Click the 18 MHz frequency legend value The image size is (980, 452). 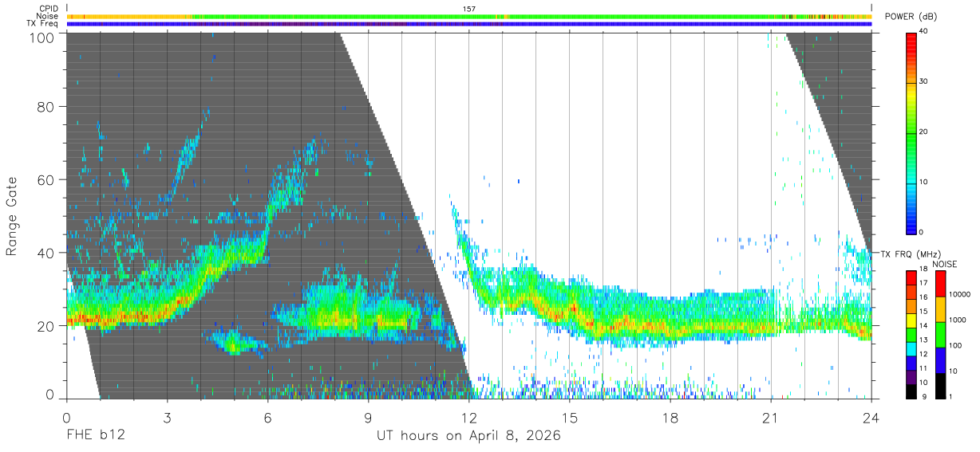pyautogui.click(x=923, y=269)
